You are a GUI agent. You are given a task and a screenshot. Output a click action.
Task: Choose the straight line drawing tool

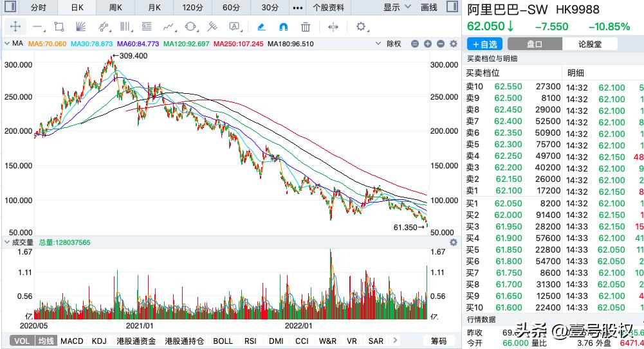coord(38,27)
